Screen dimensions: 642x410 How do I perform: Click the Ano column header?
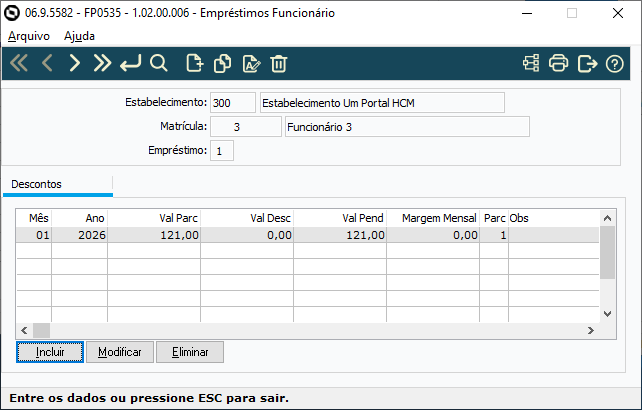pos(79,218)
